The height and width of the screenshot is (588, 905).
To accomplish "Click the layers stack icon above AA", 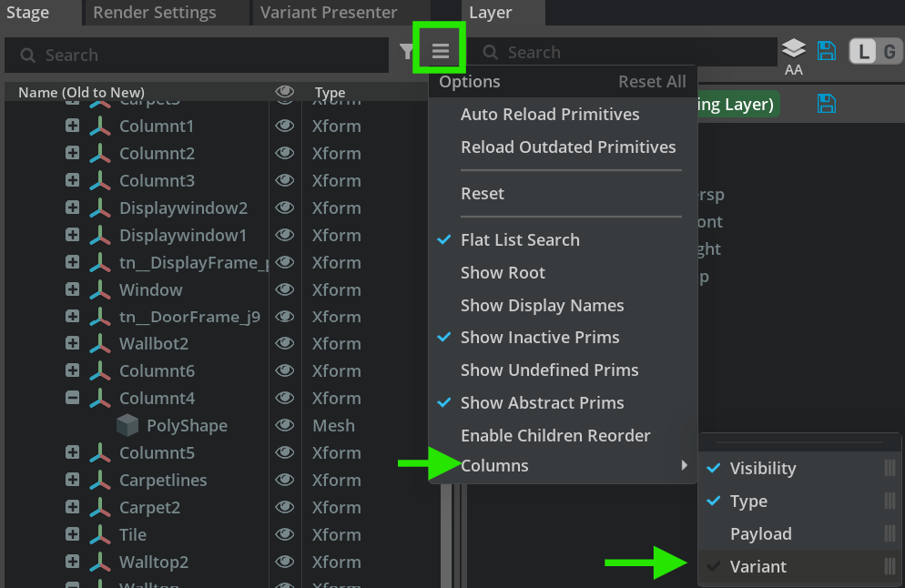I will click(x=794, y=48).
